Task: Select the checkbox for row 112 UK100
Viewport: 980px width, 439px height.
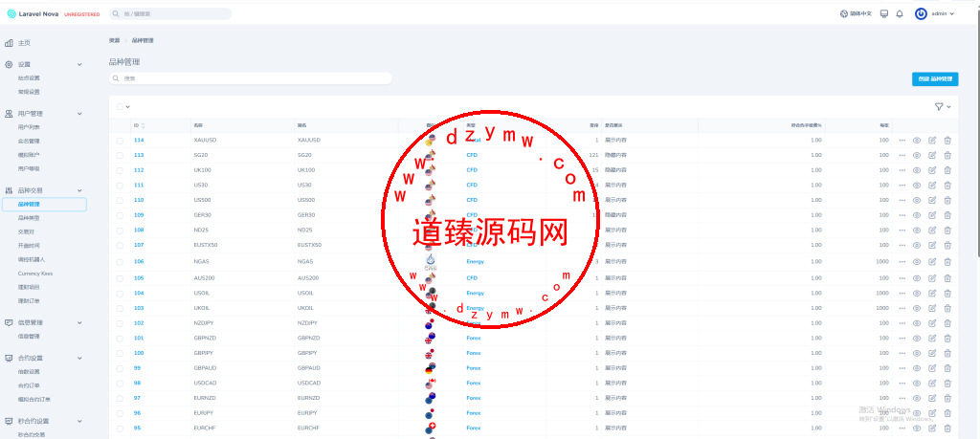Action: (x=120, y=170)
